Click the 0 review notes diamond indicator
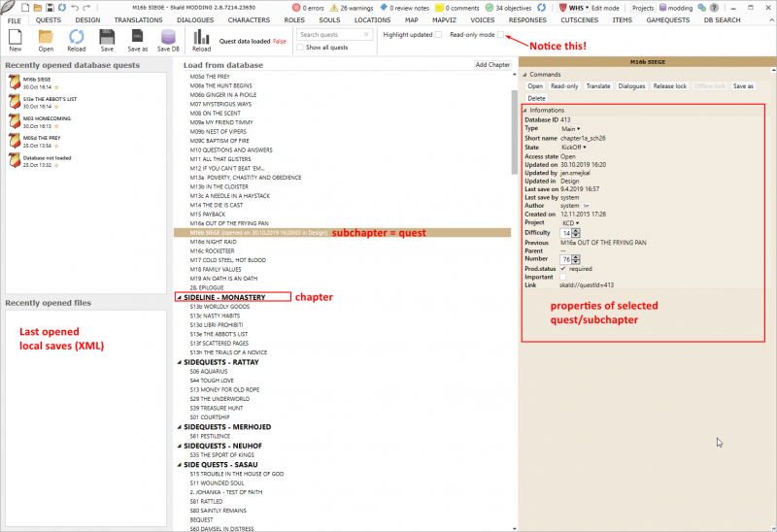This screenshot has height=532, width=777. click(x=404, y=8)
